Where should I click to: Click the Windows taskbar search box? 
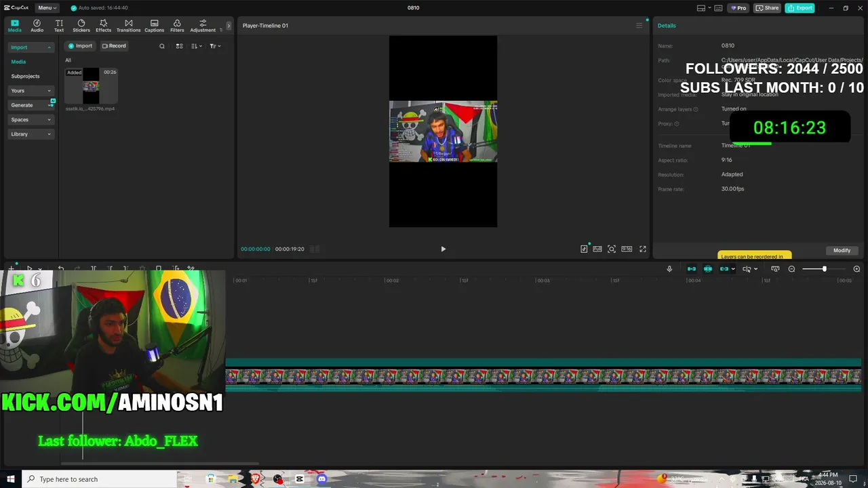pos(99,479)
